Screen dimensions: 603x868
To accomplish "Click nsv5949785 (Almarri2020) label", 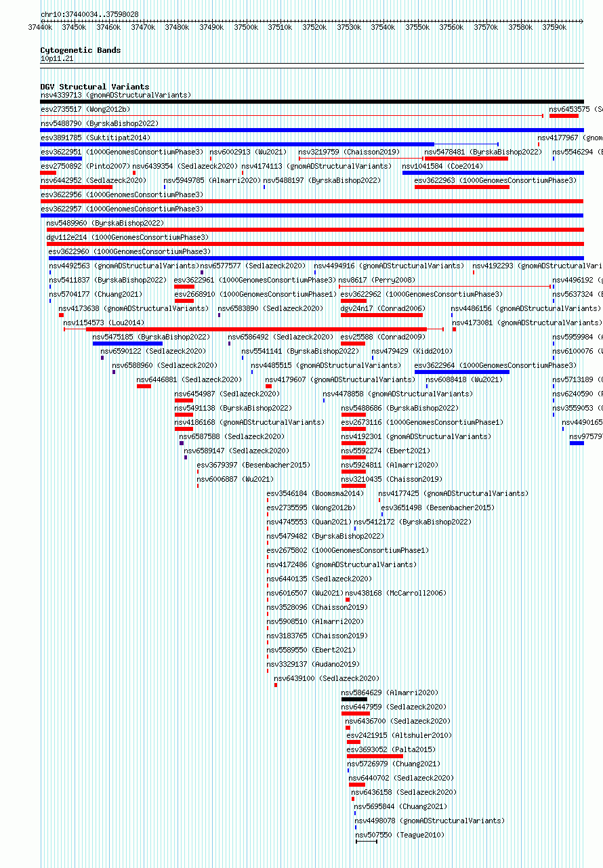I will point(212,180).
